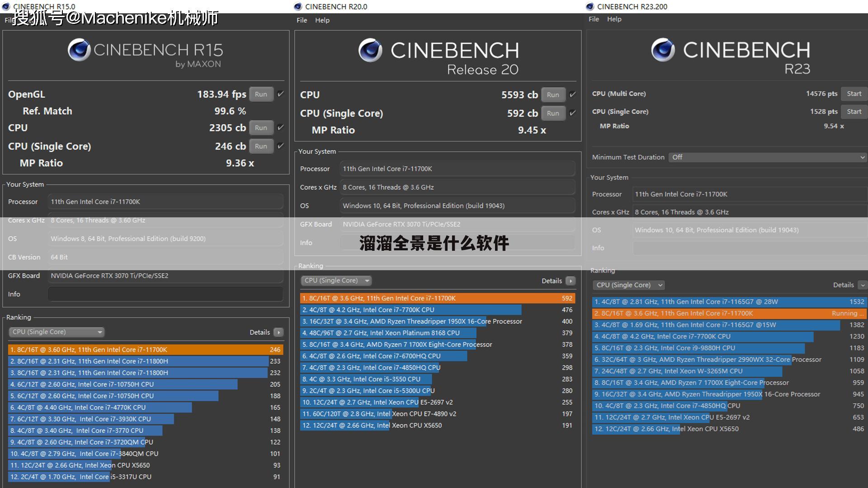Select R15 ranking row i7-4770K CPU

pos(146,407)
